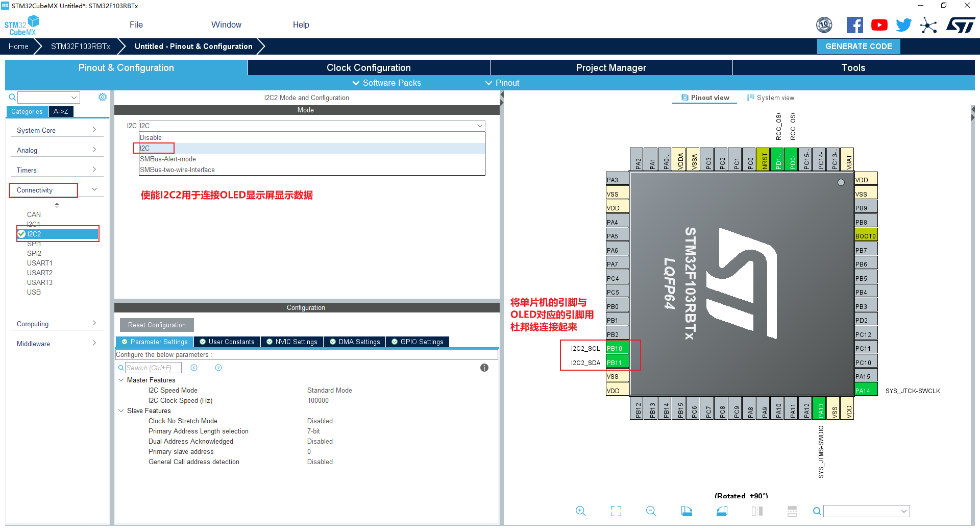Open the Twitter bird icon link
980x531 pixels.
coord(903,25)
